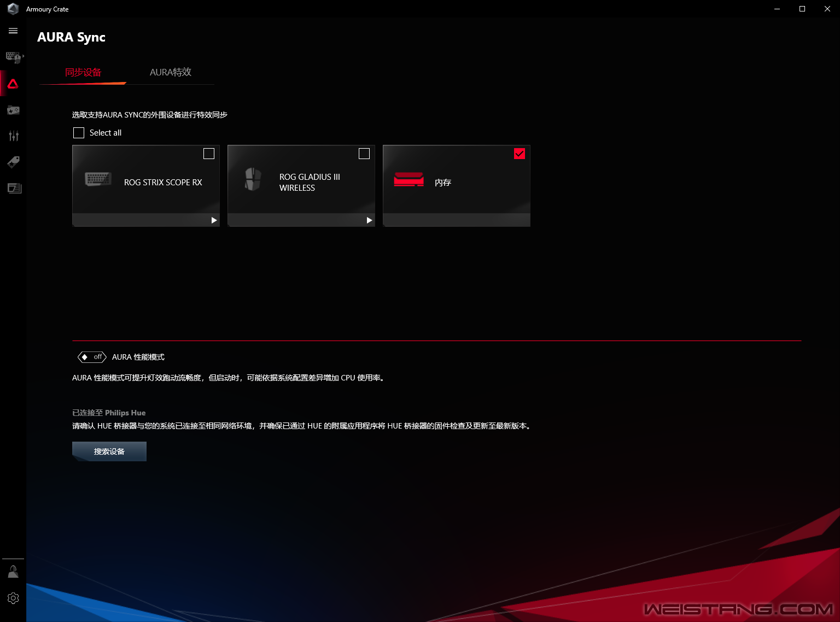Check the ROG STRIX SCOPE RX checkbox
840x622 pixels.
click(x=209, y=154)
